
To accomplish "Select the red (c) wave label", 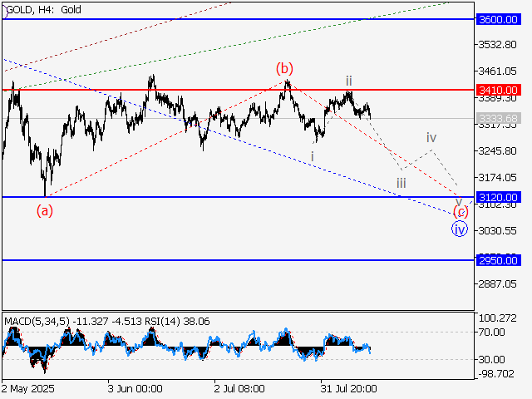I will coord(460,212).
